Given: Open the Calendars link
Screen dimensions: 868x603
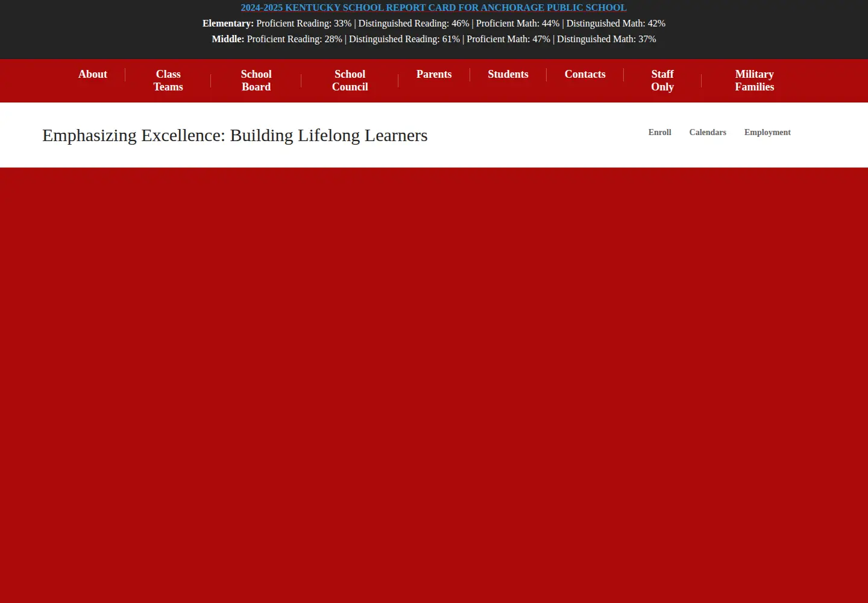Looking at the screenshot, I should point(708,132).
